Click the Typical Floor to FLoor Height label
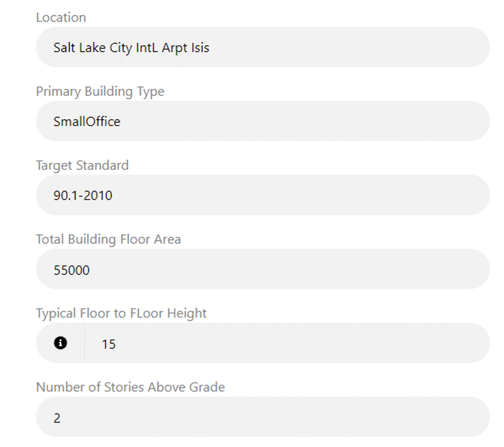 [x=121, y=314]
